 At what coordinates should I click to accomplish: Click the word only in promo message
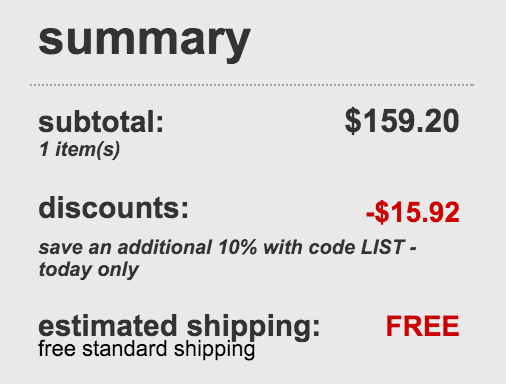(x=118, y=270)
